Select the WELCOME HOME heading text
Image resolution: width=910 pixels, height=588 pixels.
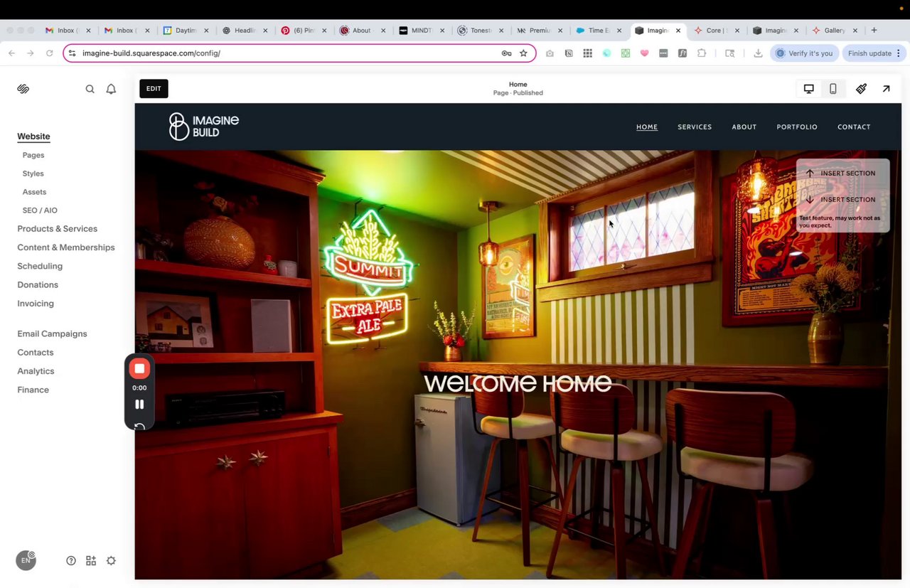pos(518,384)
